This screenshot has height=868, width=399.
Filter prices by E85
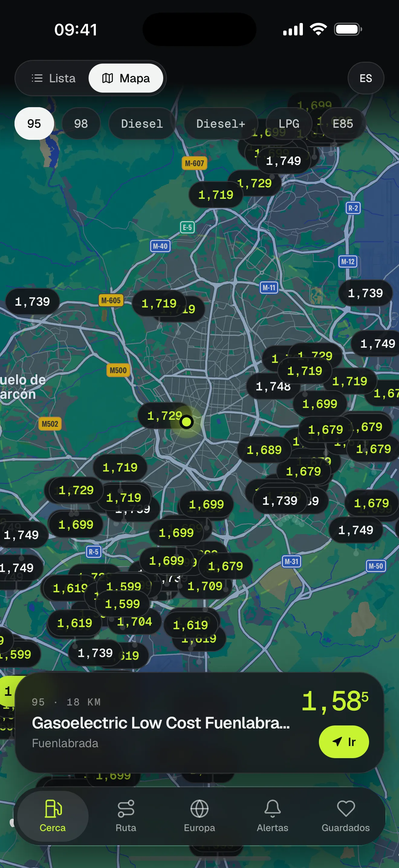343,123
